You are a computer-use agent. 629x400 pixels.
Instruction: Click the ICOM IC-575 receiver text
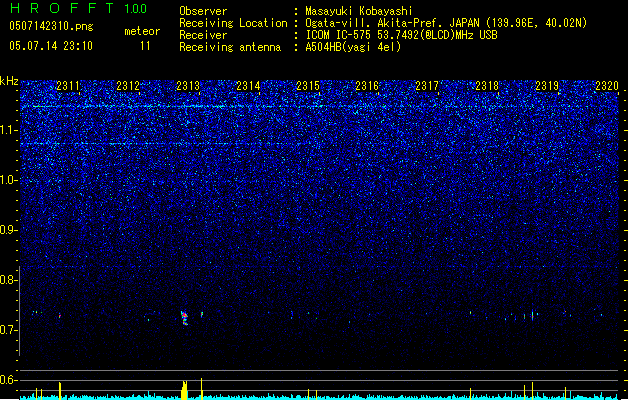pyautogui.click(x=401, y=35)
